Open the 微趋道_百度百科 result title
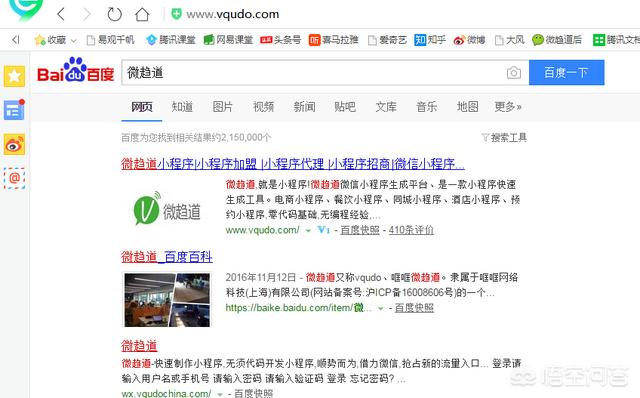 pyautogui.click(x=167, y=257)
